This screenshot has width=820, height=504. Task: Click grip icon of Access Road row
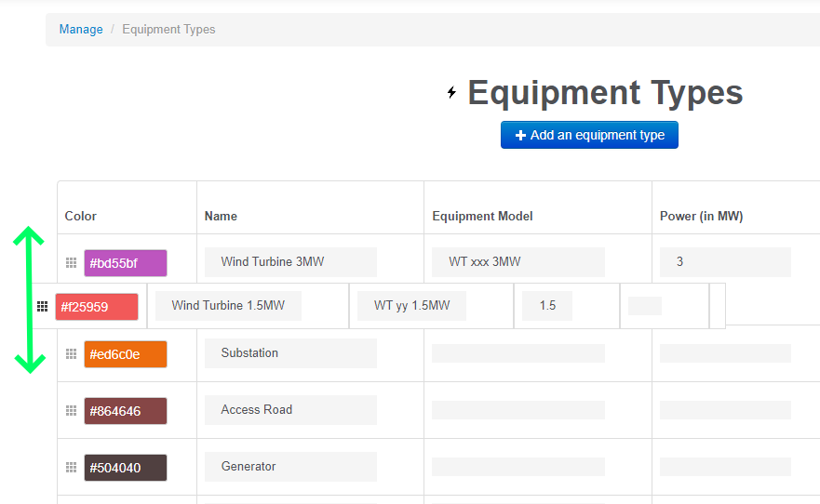point(71,410)
